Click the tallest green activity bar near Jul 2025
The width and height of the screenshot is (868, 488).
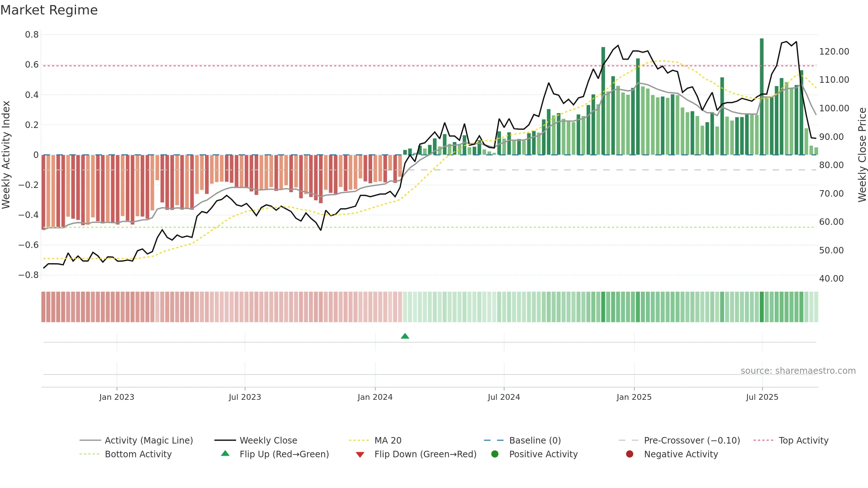pos(762,97)
